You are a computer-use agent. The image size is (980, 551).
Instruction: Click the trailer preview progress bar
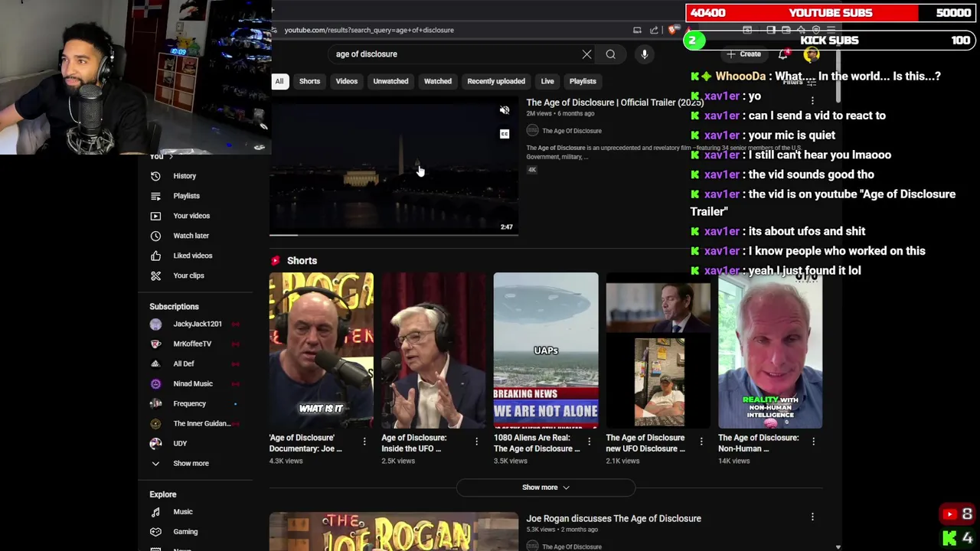pos(394,235)
